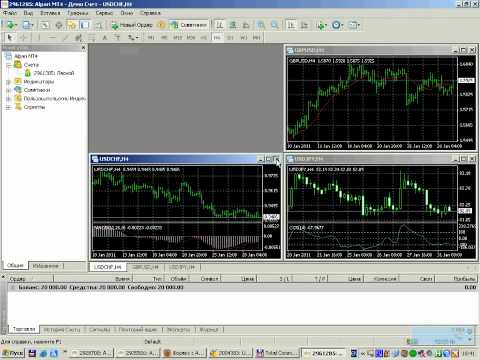
Task: Toggle the Terminal panel toolbar icon
Action: (85, 25)
